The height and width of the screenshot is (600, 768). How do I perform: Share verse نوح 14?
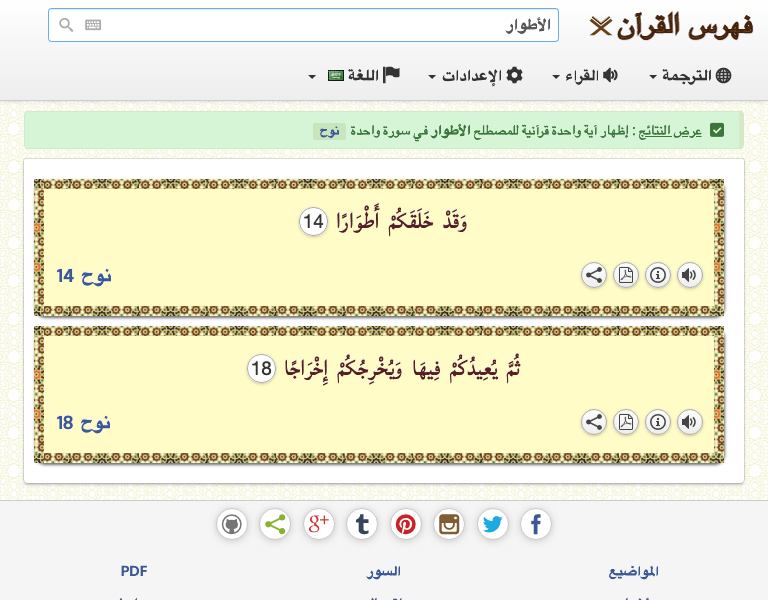(x=594, y=275)
